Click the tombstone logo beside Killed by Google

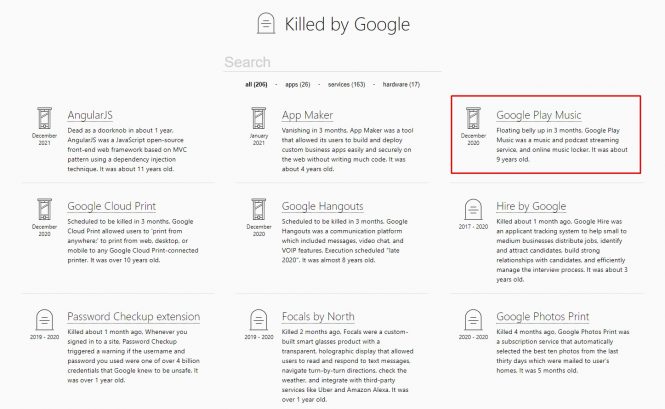click(265, 23)
